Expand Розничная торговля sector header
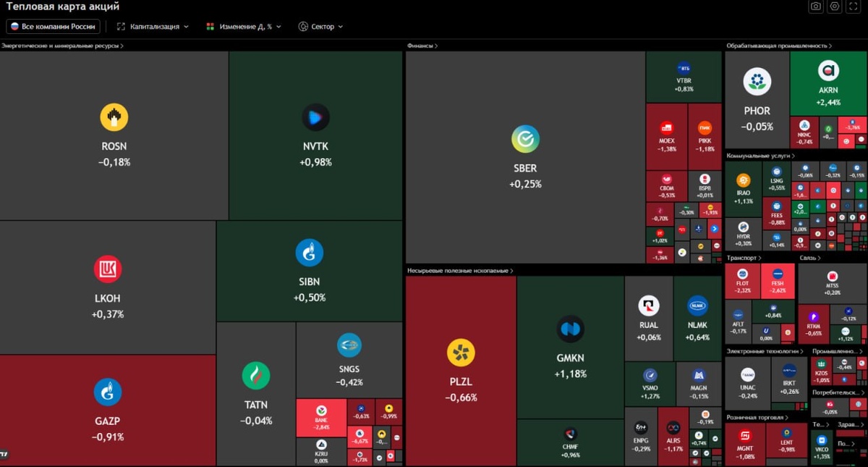The image size is (868, 467). 757,417
